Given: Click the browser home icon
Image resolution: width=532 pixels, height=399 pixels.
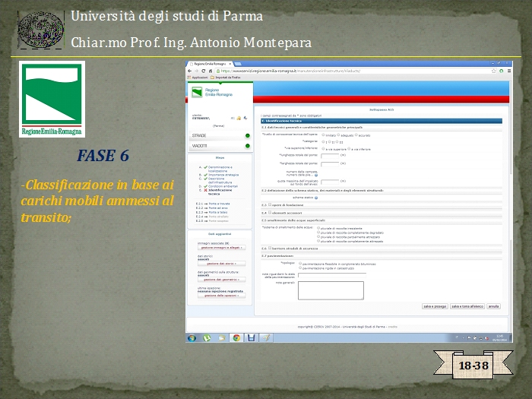Looking at the screenshot, I should 209,71.
